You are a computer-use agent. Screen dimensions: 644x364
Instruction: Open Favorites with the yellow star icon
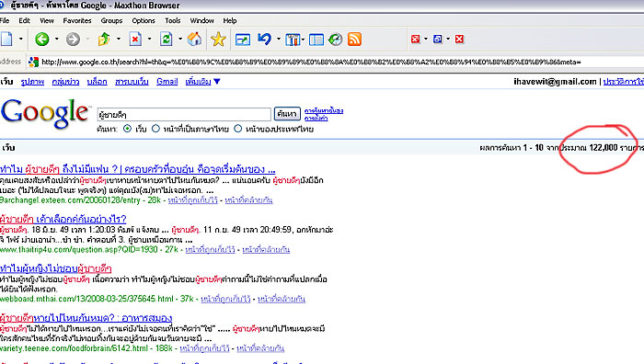[218, 40]
